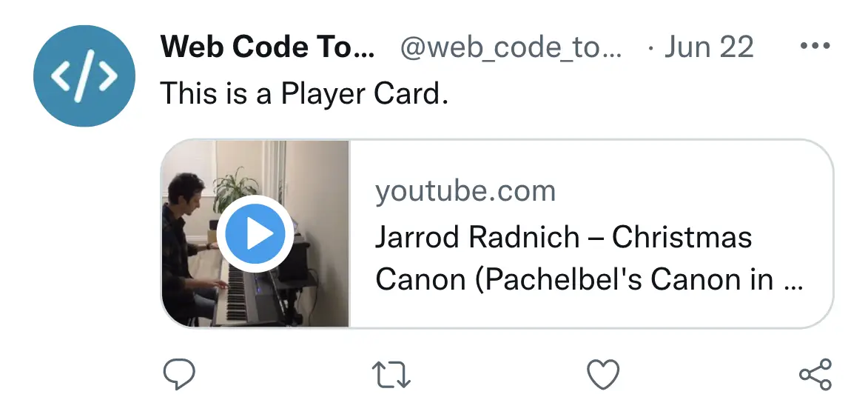Play the video via blue play button

pyautogui.click(x=255, y=234)
